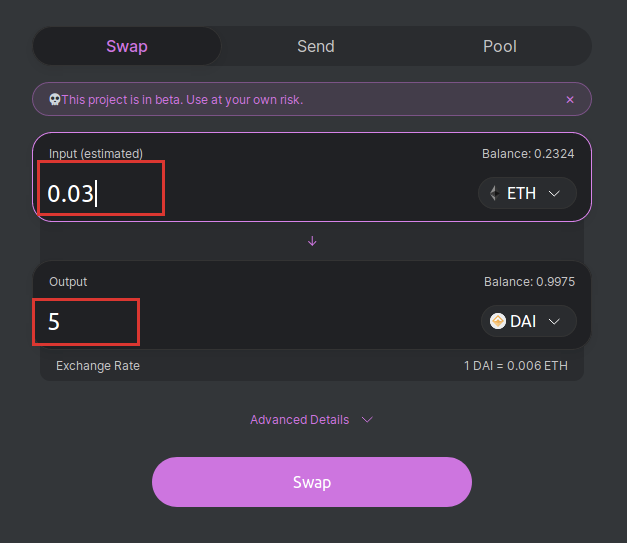Expand the Advanced Details chevron
Image resolution: width=627 pixels, height=543 pixels.
click(367, 420)
